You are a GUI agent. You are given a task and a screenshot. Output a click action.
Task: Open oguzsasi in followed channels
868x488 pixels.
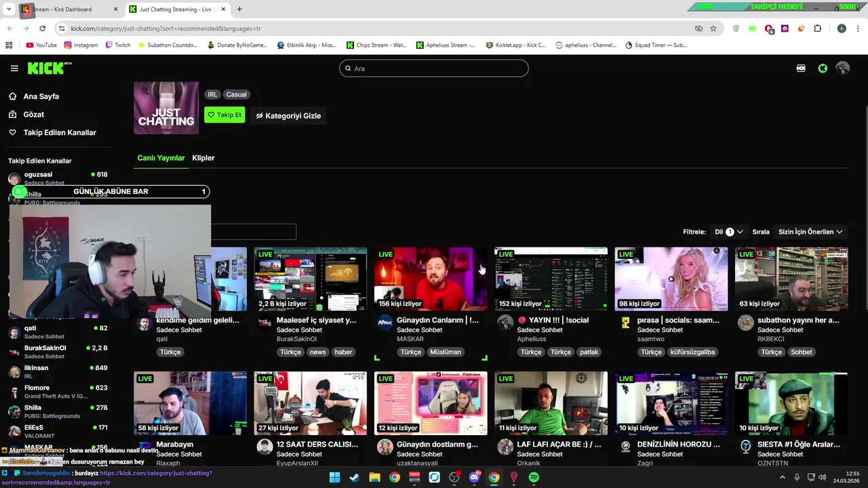point(58,178)
